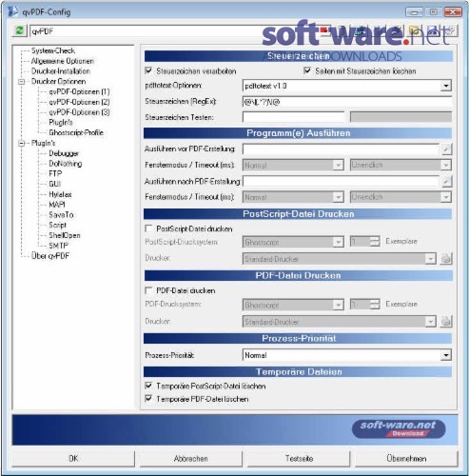
Task: Select the Script plugin
Action: 57,225
